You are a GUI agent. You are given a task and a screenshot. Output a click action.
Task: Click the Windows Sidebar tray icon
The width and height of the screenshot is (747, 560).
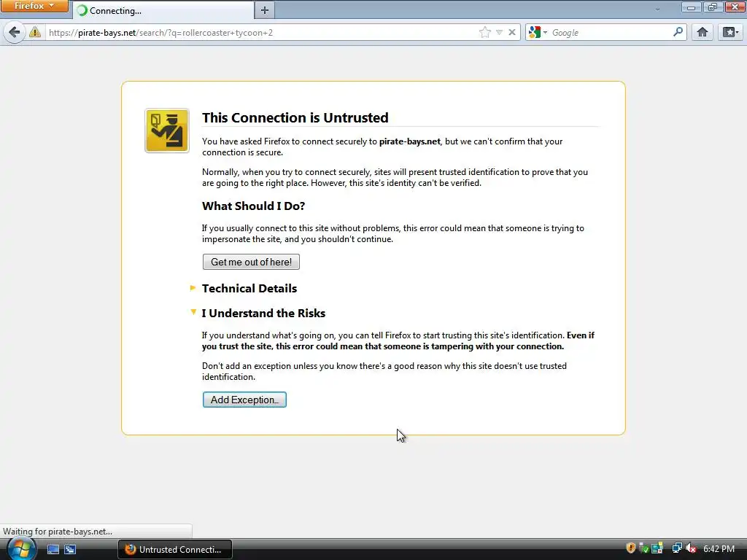657,548
